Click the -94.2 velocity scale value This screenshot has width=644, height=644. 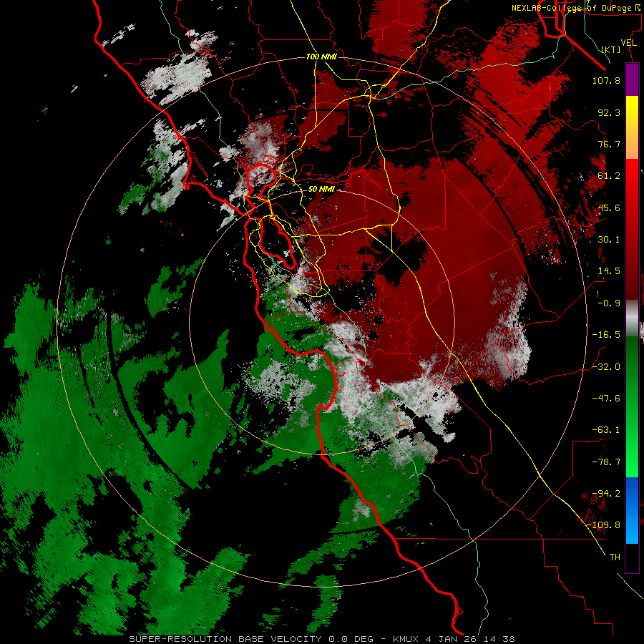coord(606,494)
